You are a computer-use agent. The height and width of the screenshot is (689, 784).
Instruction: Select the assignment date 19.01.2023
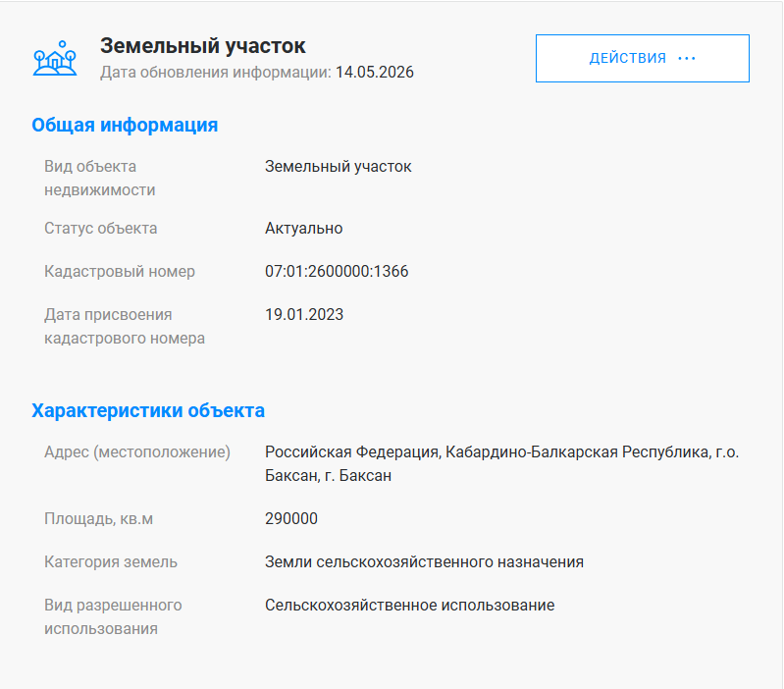(x=304, y=314)
